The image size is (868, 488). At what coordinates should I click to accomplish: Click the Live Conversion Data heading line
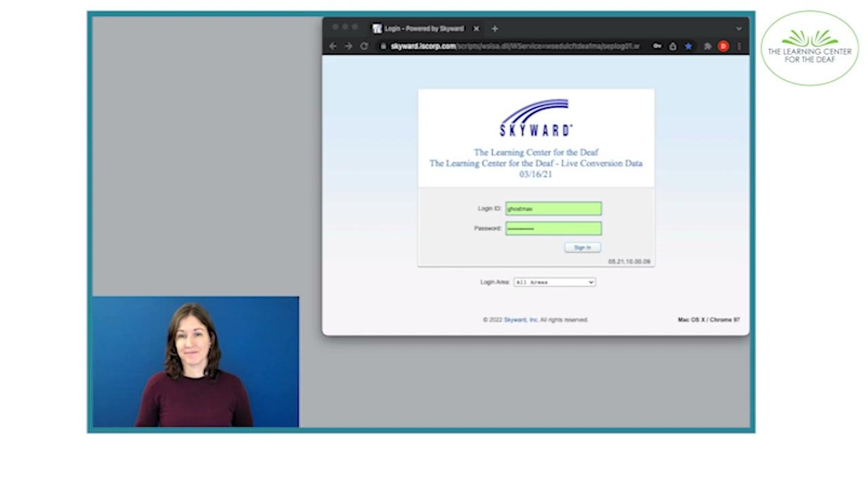pyautogui.click(x=536, y=163)
